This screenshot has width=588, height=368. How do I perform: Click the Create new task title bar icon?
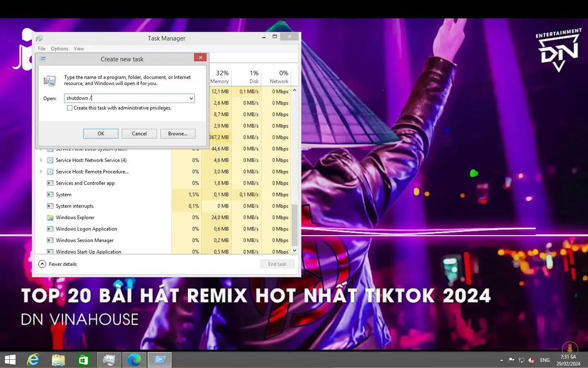click(x=43, y=59)
